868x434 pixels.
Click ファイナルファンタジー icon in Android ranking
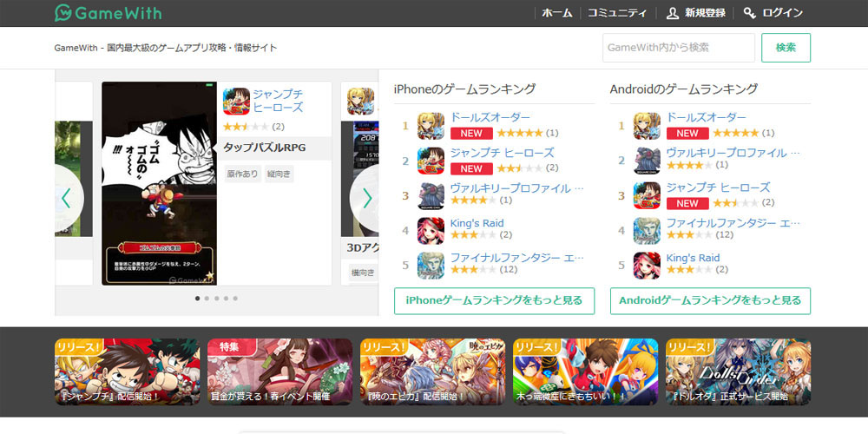[x=647, y=231]
